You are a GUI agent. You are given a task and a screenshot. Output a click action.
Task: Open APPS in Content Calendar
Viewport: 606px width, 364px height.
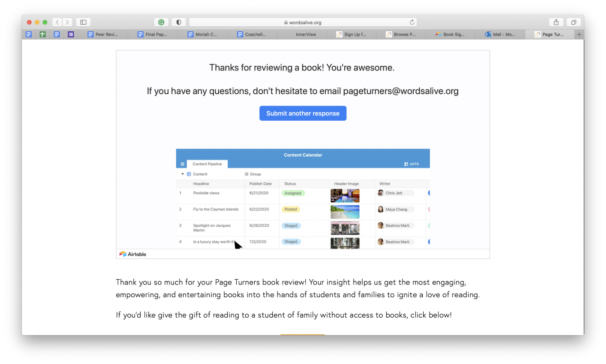[411, 164]
